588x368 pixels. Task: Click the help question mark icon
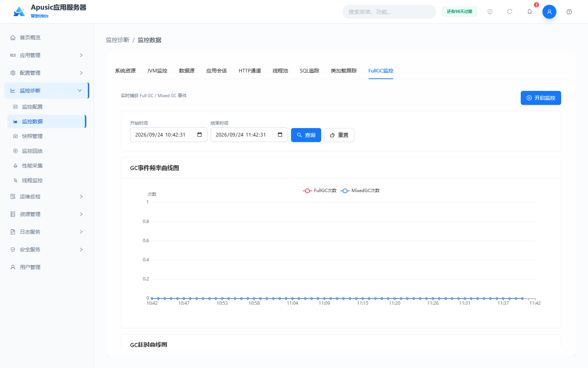pos(569,12)
